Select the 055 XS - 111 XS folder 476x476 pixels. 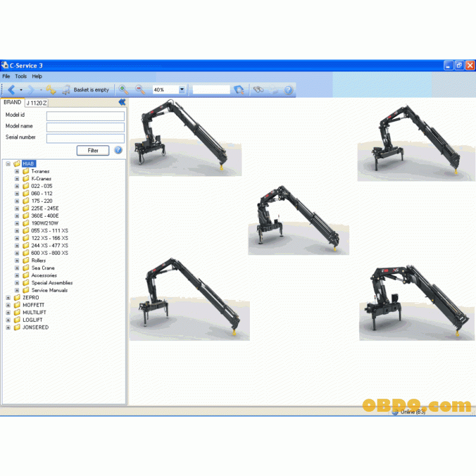[x=49, y=231]
